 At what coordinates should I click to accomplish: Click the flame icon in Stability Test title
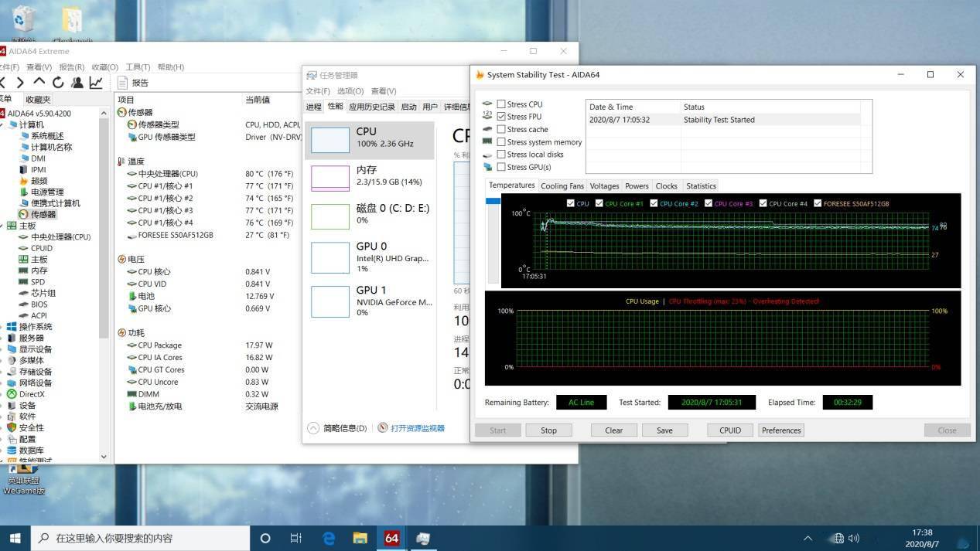pos(480,75)
